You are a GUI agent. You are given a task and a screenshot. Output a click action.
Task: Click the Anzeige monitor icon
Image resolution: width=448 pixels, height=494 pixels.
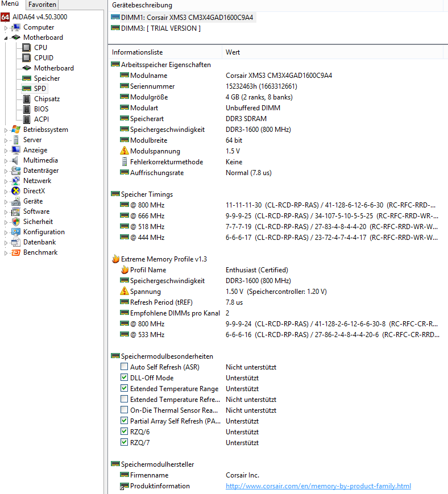16,150
